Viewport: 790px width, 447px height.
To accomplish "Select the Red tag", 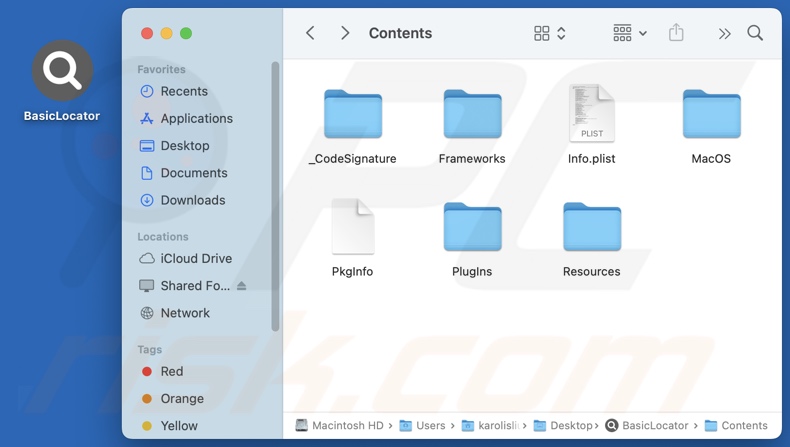I will point(171,371).
